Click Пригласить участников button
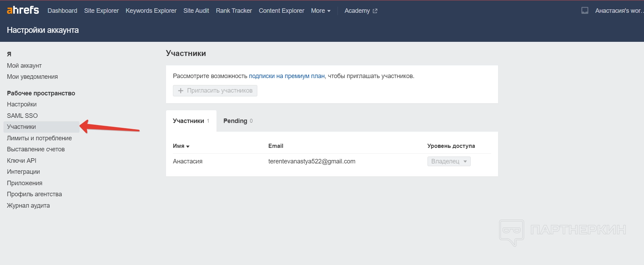Screen dimensions: 644x265 [215, 91]
